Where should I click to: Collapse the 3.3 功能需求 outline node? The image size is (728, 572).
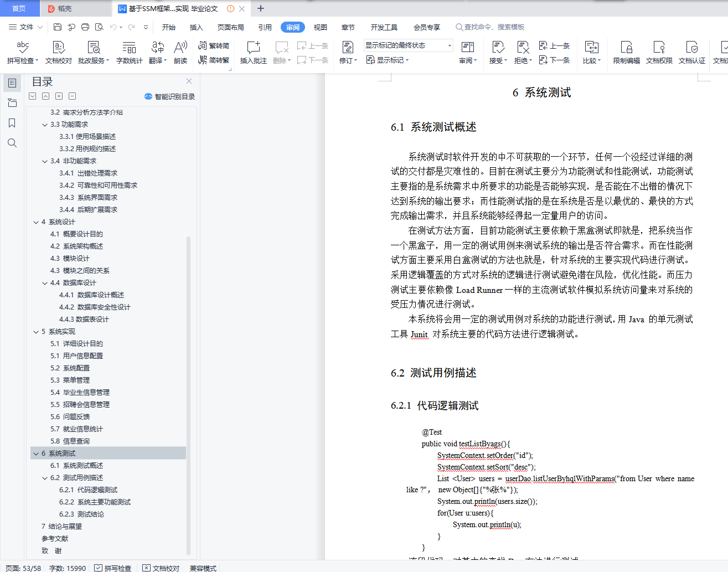pos(45,125)
